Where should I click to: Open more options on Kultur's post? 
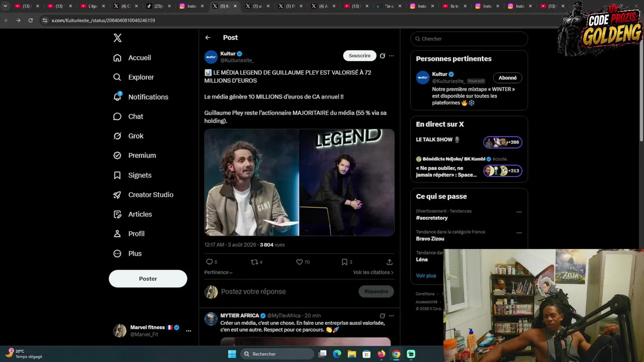click(391, 56)
